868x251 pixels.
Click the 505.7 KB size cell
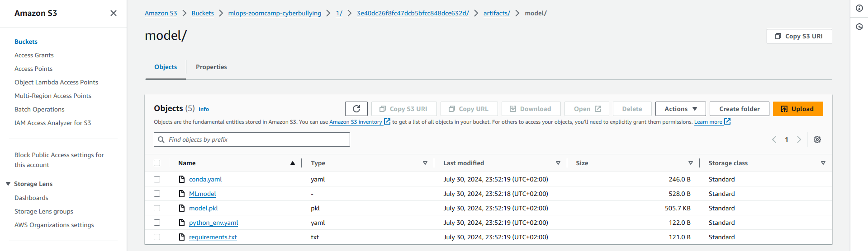click(x=678, y=208)
